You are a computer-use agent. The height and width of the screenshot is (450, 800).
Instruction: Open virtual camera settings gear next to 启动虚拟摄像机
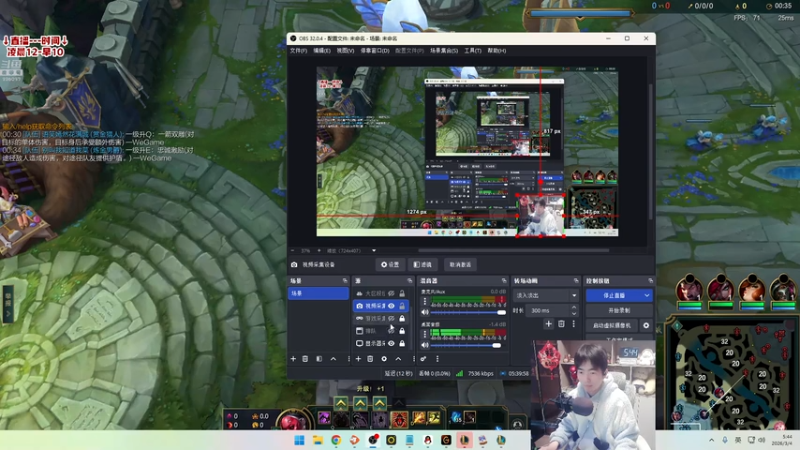(646, 326)
